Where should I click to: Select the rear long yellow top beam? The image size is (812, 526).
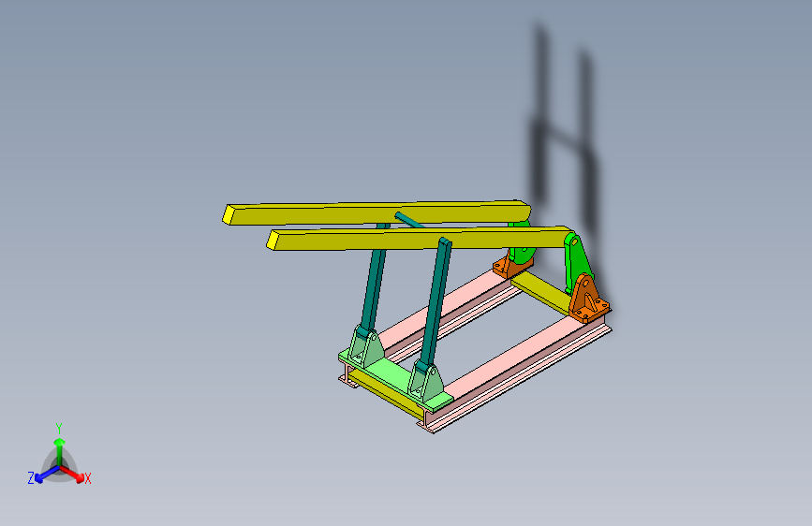coord(376,212)
